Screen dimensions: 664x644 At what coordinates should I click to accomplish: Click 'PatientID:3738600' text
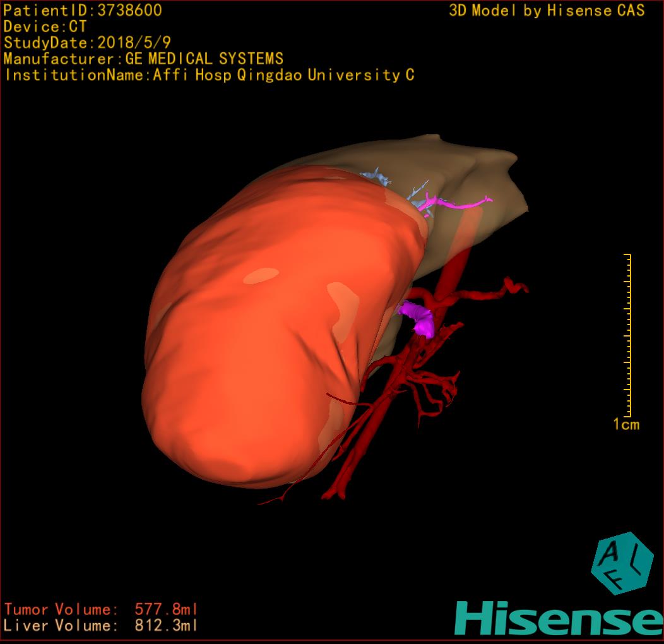83,10
